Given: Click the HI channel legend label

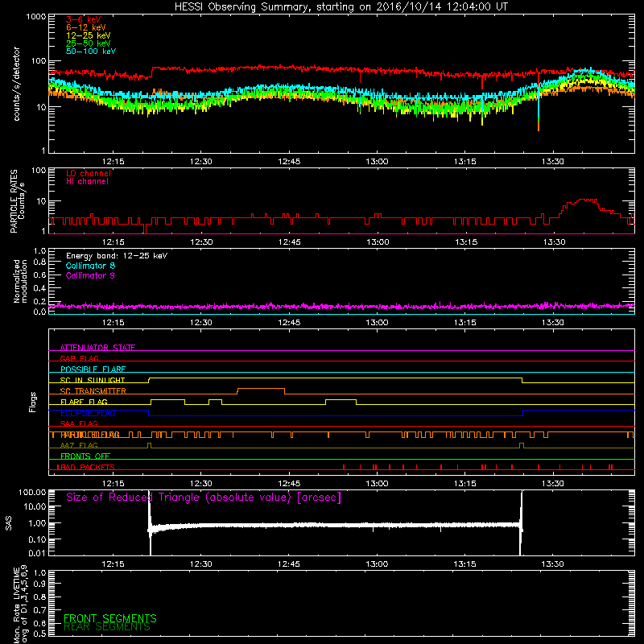Looking at the screenshot, I should tap(87, 182).
